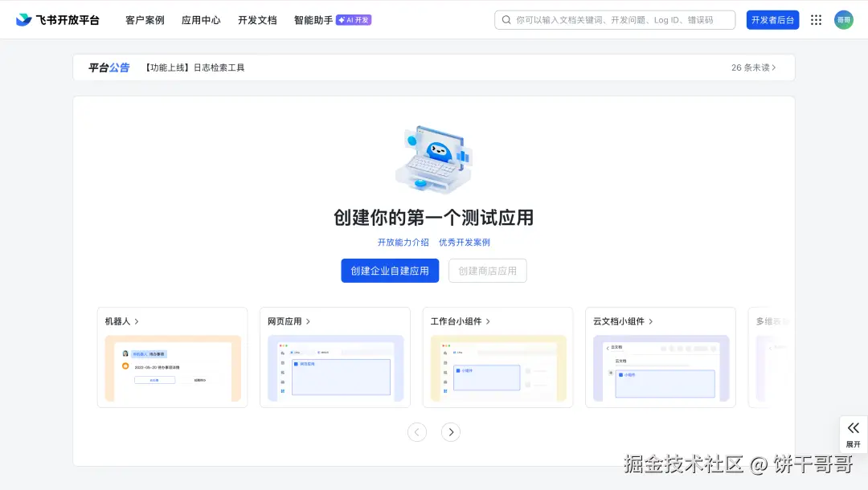Screen dimensions: 868x490
Task: Open 优秀开发案例 link
Action: click(x=465, y=243)
